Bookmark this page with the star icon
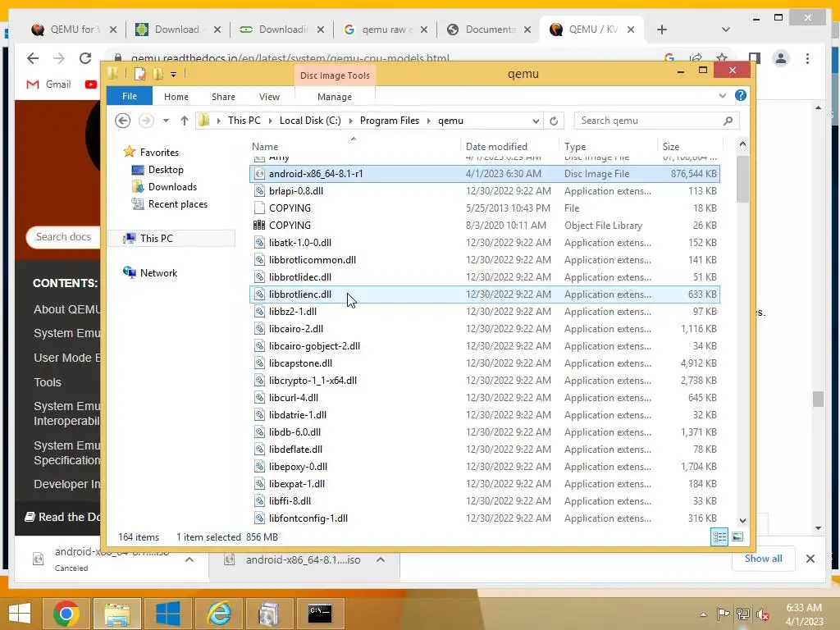Screen dimensions: 840x630 tap(722, 57)
